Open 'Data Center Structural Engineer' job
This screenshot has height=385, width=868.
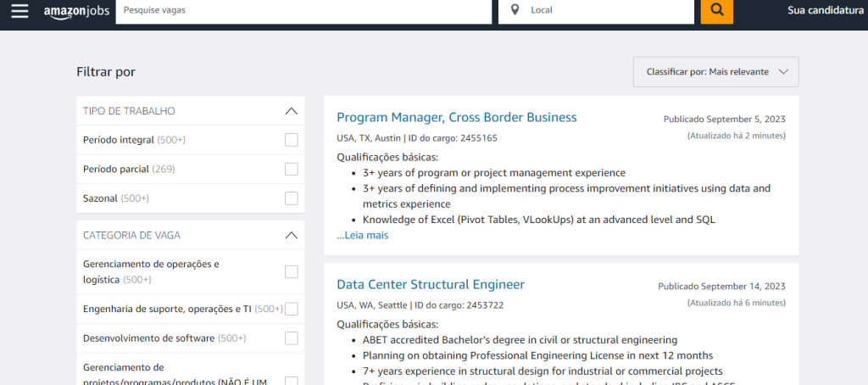point(431,285)
